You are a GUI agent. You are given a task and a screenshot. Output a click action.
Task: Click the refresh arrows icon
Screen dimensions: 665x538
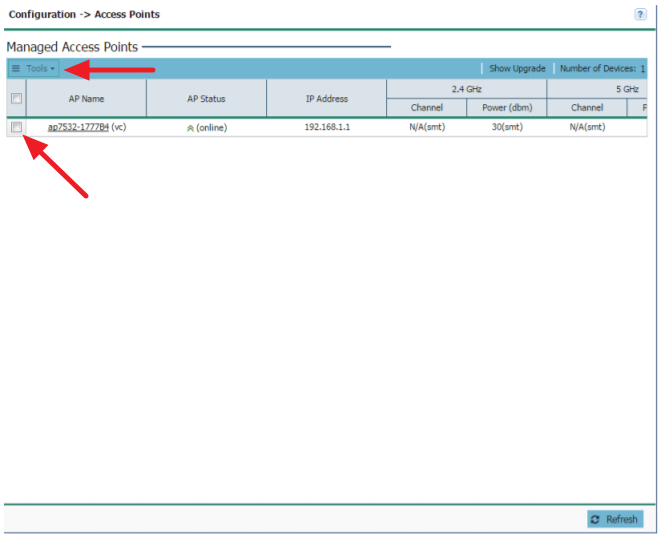[x=597, y=519]
